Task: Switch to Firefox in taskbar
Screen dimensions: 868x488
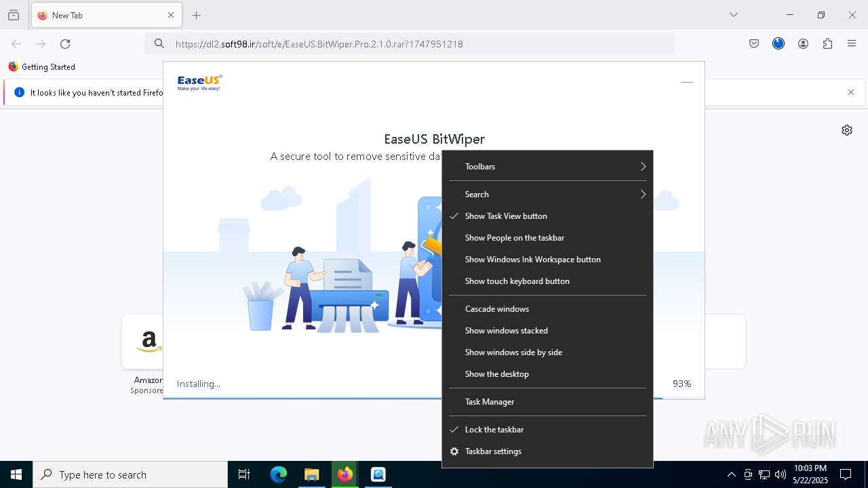Action: point(345,474)
